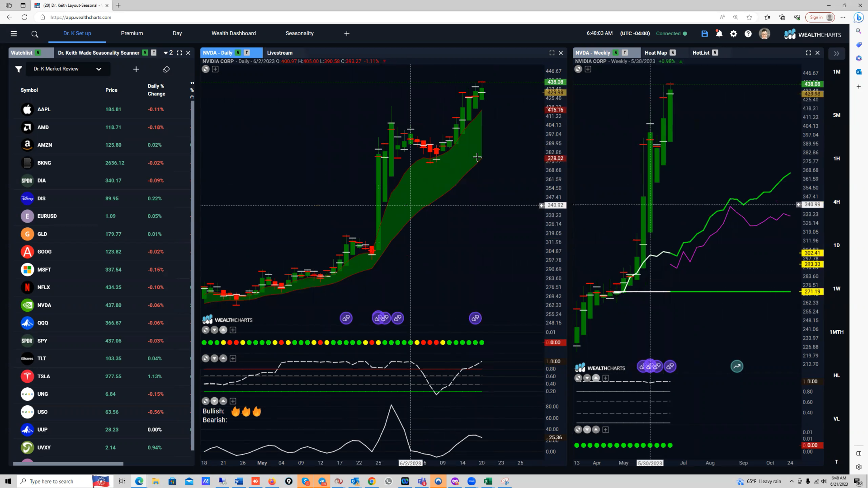
Task: Select the 4H timeframe button
Action: point(837,202)
